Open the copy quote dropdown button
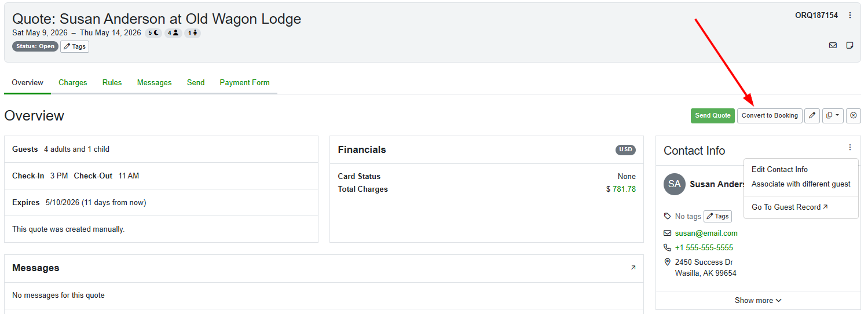Viewport: 868px width, 314px height. click(x=833, y=115)
